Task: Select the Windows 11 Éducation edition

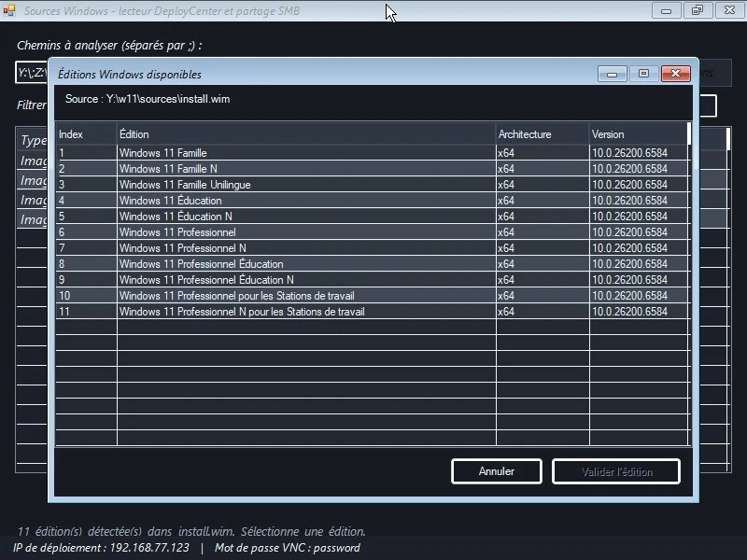Action: click(x=372, y=201)
